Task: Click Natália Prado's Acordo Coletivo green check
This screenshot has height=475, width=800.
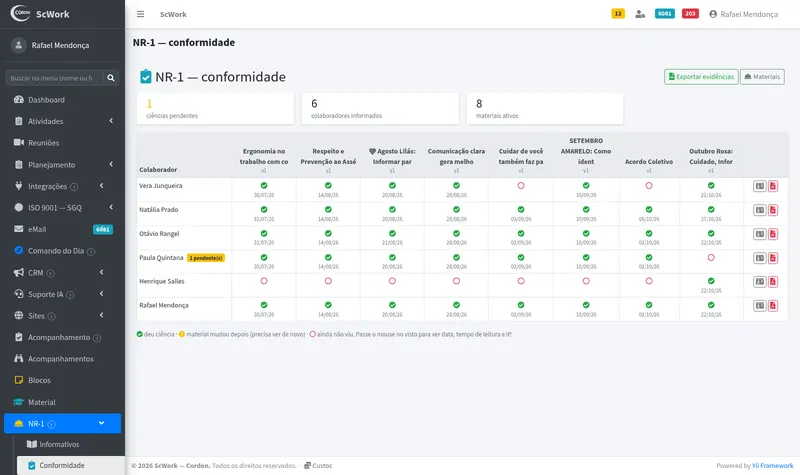Action: pyautogui.click(x=649, y=210)
